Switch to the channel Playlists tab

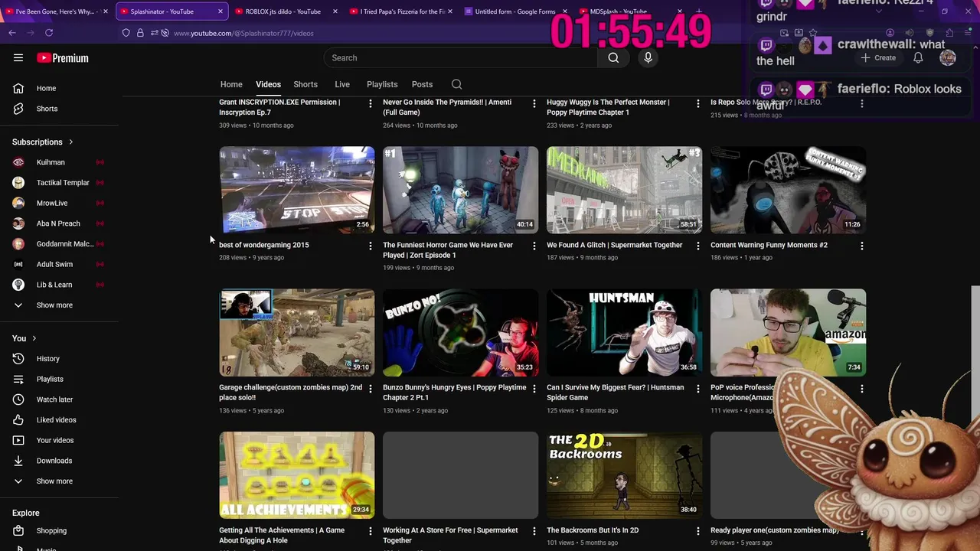click(382, 84)
